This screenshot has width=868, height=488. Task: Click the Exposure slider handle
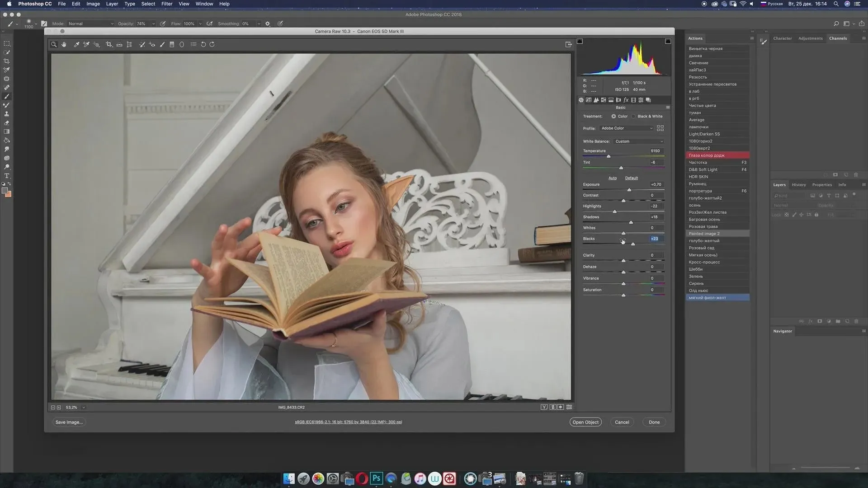(629, 190)
